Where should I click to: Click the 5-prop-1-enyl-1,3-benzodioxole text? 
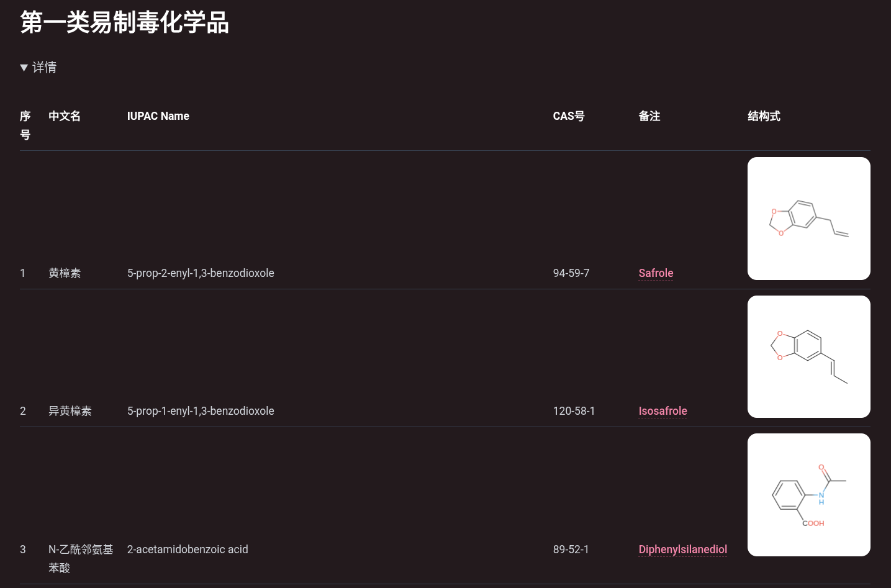point(201,411)
